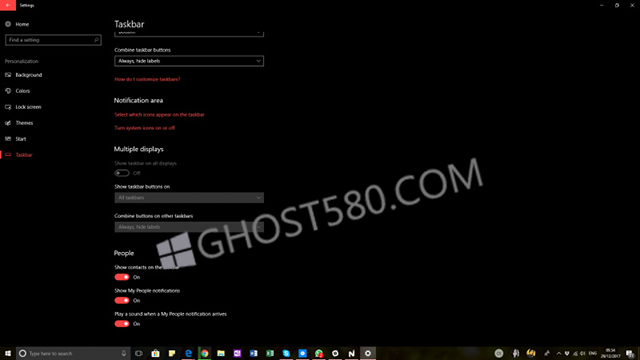Viewport: 640px width, 360px height.
Task: Open Show taskbar buttons on dropdown
Action: tap(189, 198)
